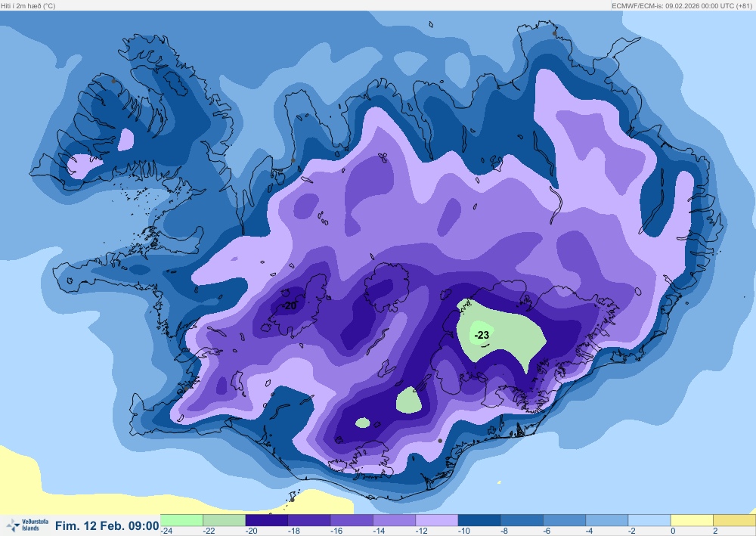Pick the -18 to -16 purple legend swatch

309,520
